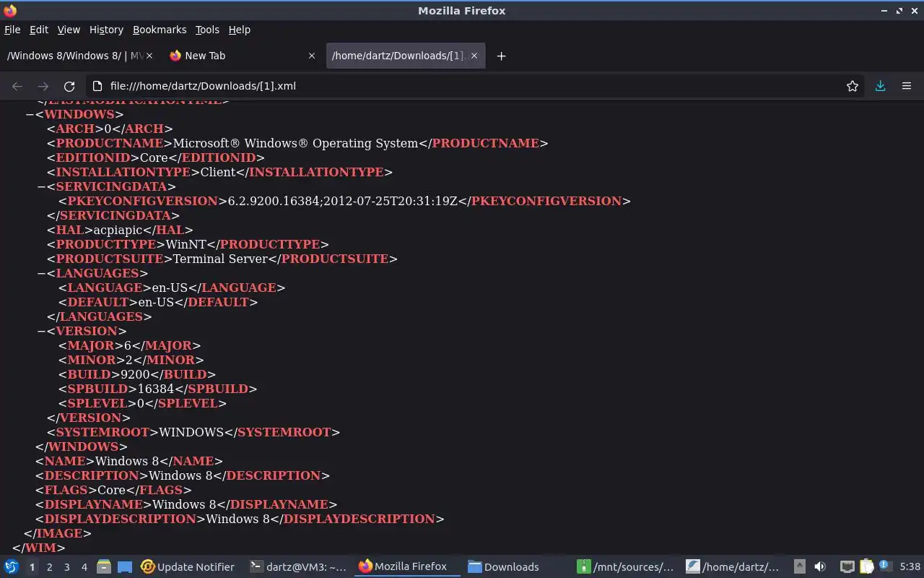Open the Help menu
The height and width of the screenshot is (578, 924).
tap(239, 30)
